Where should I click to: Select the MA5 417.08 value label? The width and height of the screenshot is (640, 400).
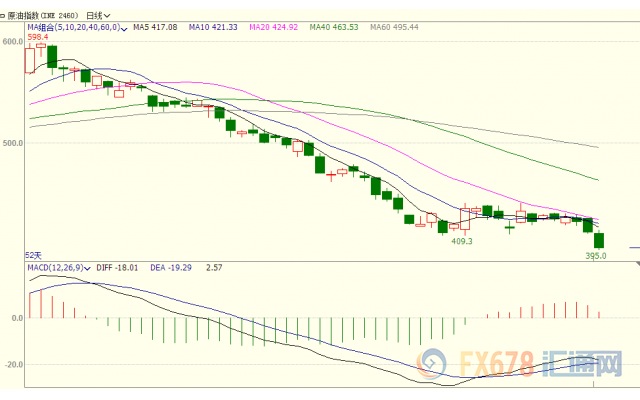155,27
